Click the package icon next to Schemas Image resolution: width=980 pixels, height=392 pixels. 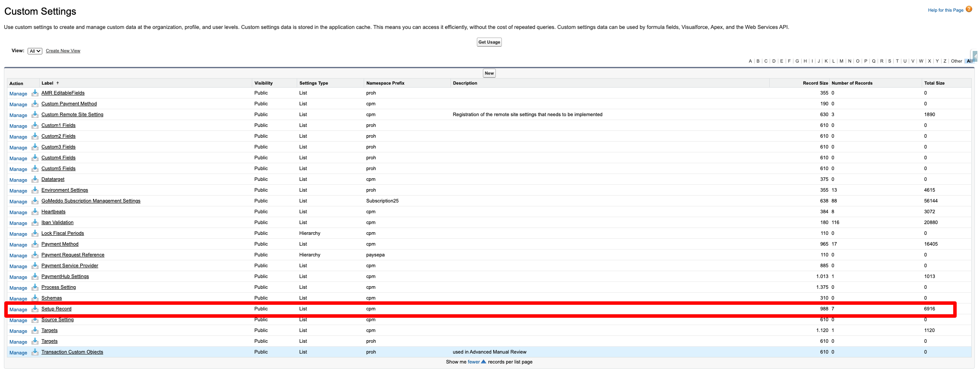35,298
